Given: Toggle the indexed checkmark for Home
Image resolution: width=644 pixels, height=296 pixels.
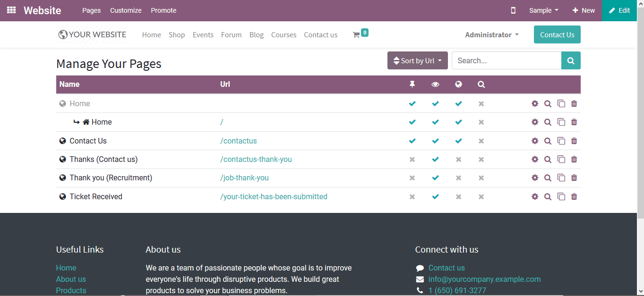Looking at the screenshot, I should [458, 103].
